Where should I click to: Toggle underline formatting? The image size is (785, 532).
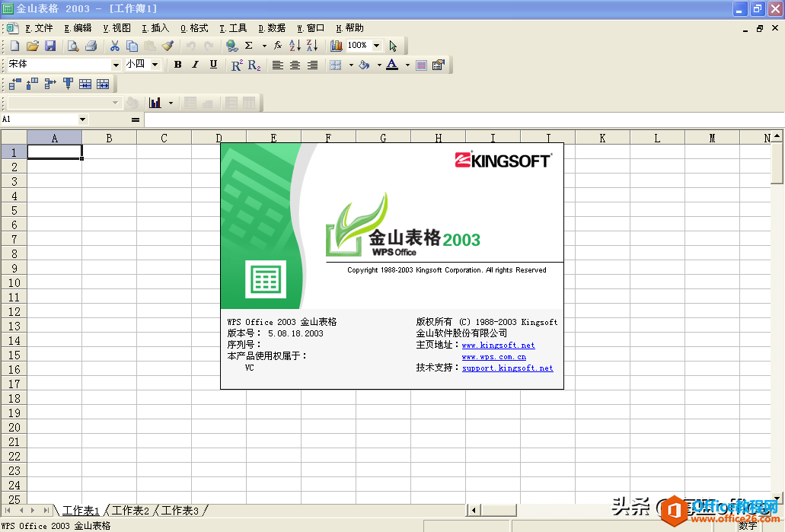point(213,65)
